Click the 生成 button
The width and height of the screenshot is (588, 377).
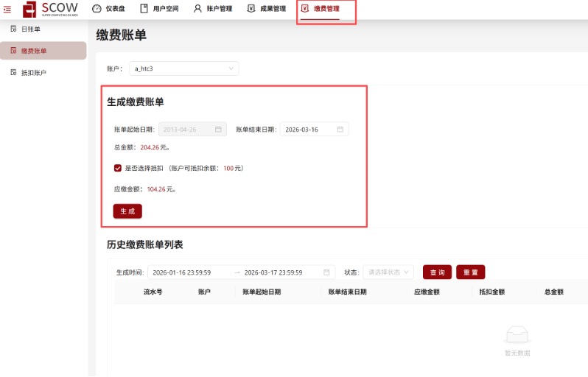click(x=127, y=211)
